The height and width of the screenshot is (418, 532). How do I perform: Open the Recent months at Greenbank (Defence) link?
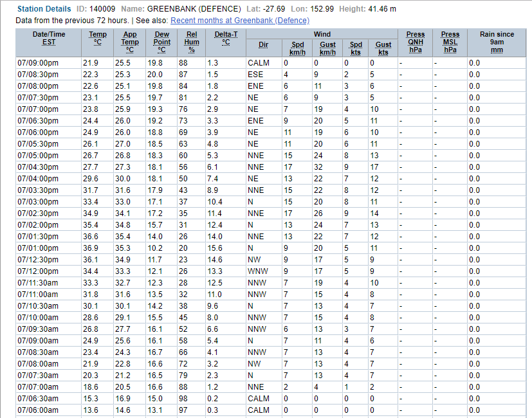(x=239, y=21)
